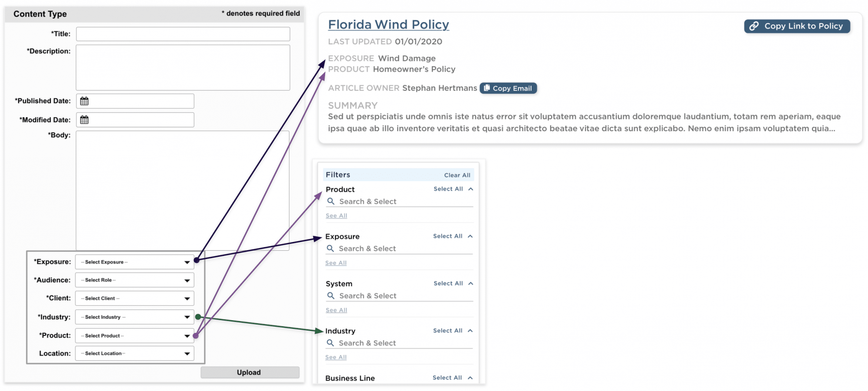Click the Modified Date calendar icon

[84, 120]
